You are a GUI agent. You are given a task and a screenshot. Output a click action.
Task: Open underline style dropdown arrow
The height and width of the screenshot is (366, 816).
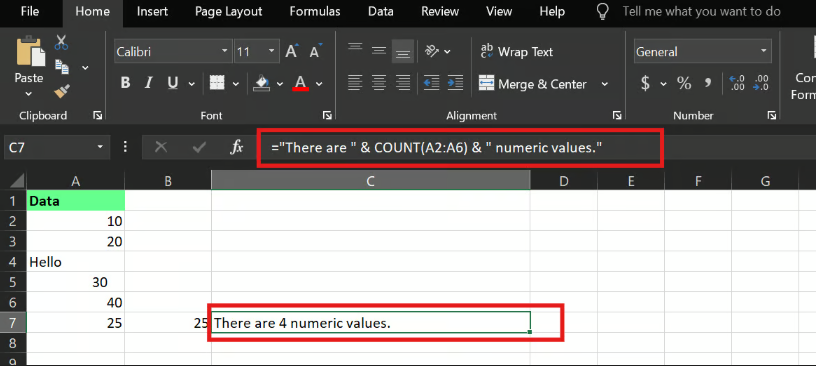pyautogui.click(x=192, y=83)
